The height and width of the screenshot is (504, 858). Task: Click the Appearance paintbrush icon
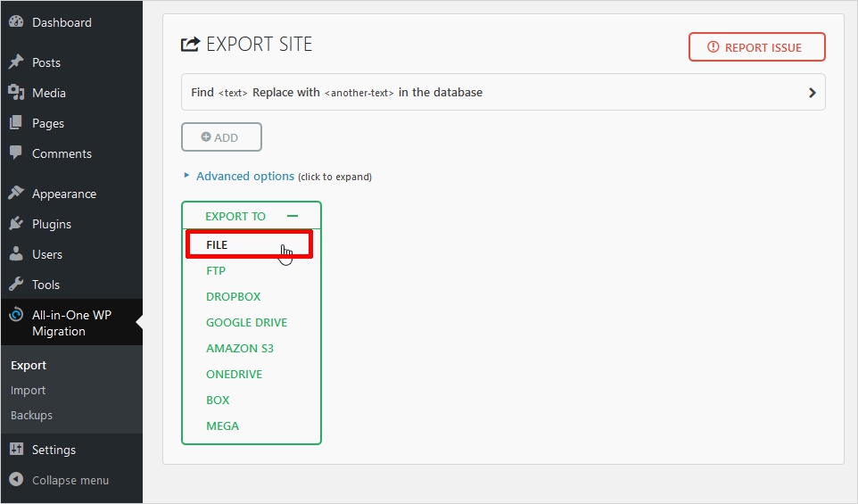(x=16, y=194)
